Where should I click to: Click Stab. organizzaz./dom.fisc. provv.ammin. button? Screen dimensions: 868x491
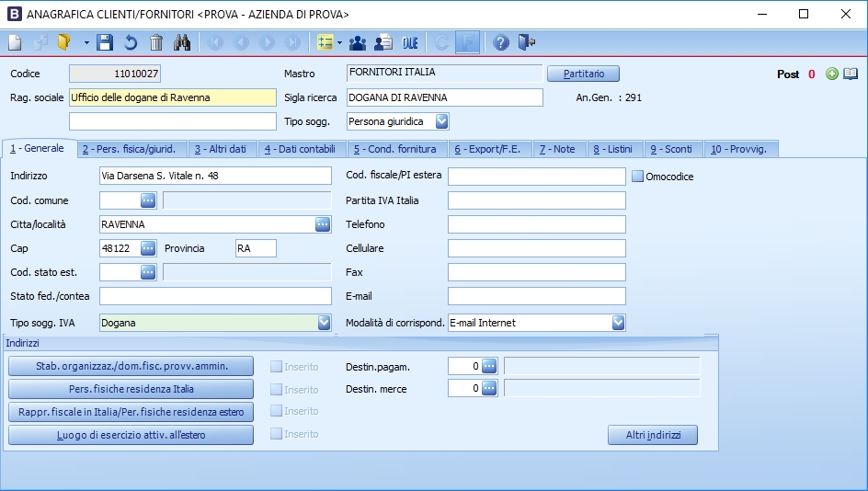[x=131, y=366]
